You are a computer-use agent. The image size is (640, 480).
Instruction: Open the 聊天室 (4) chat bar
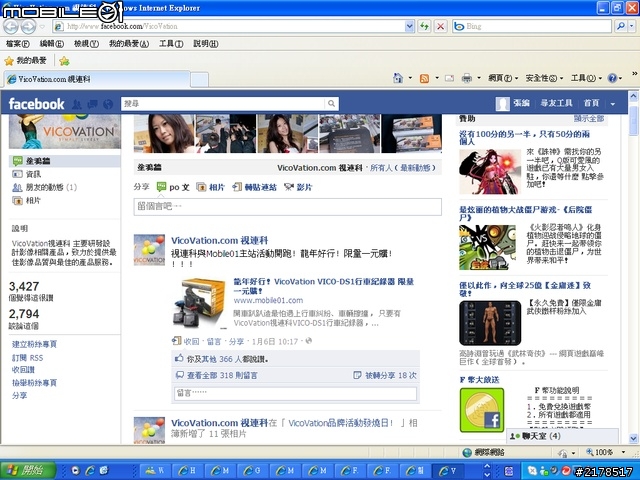pos(562,436)
